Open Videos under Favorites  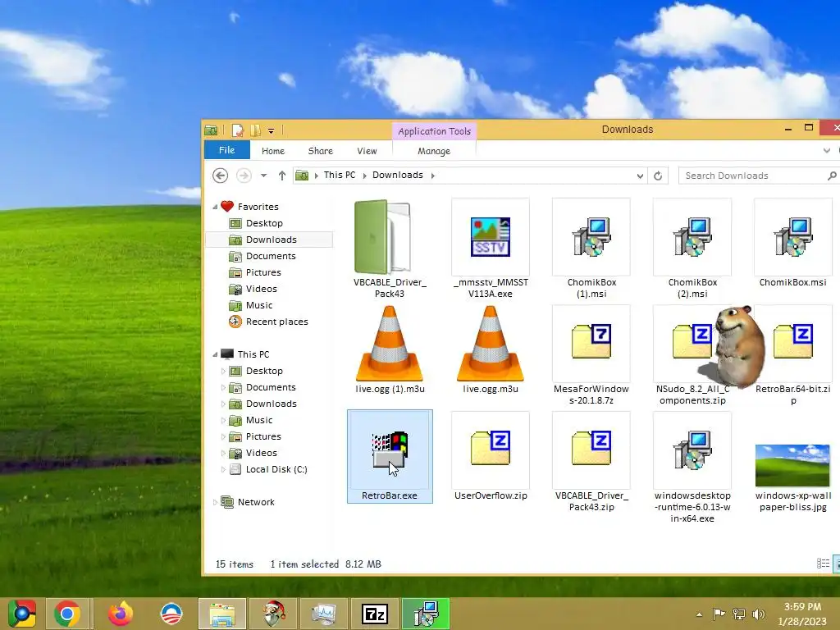(261, 289)
